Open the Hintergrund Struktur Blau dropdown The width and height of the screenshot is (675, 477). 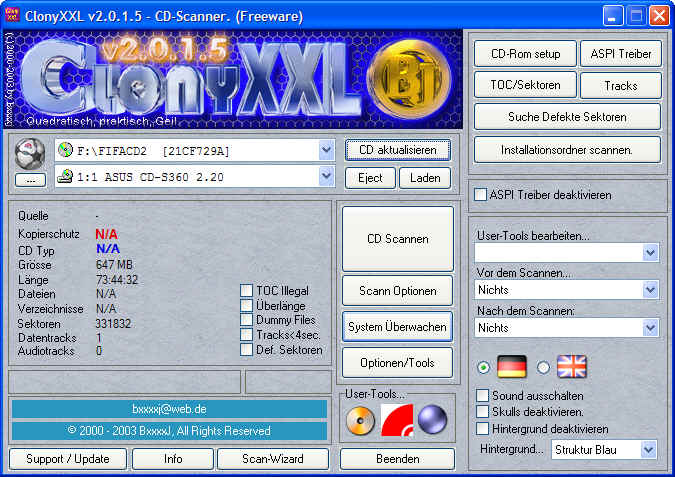tap(648, 450)
